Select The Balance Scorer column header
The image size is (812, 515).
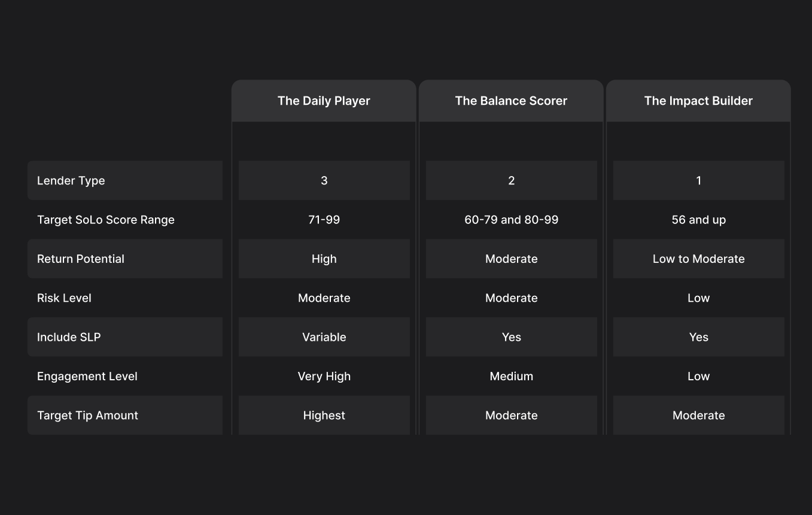(511, 101)
